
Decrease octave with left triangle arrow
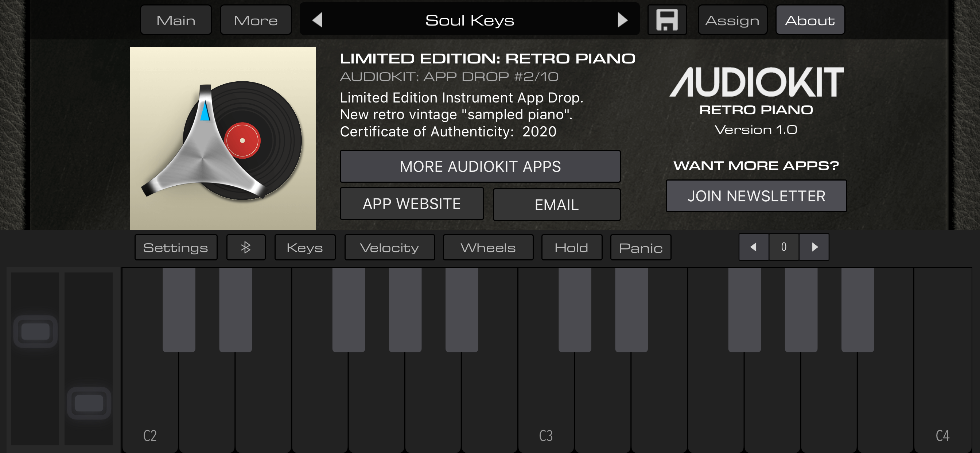pyautogui.click(x=753, y=247)
